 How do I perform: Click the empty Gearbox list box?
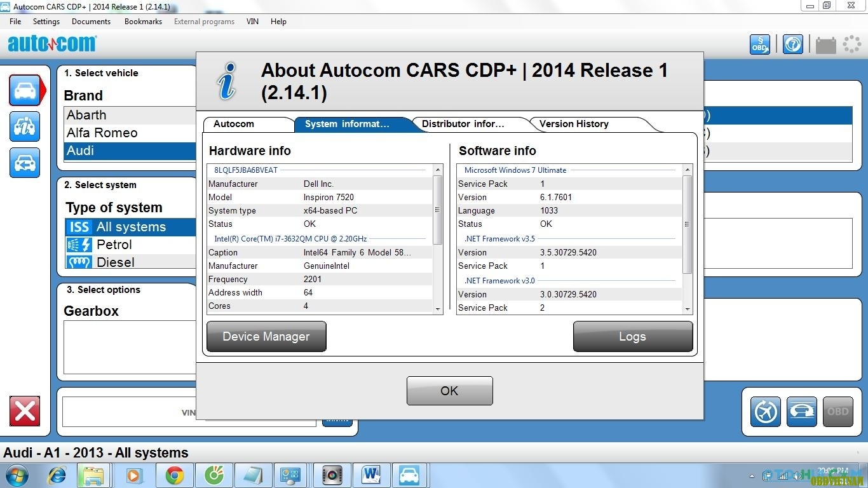(130, 347)
